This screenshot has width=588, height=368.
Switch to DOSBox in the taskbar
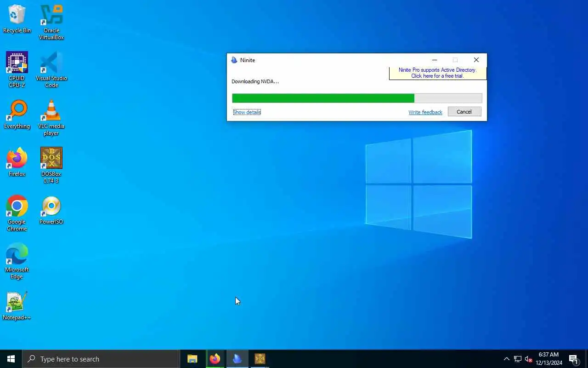(260, 359)
